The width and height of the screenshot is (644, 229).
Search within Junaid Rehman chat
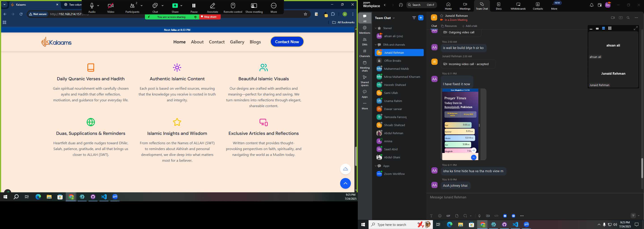pos(628,18)
